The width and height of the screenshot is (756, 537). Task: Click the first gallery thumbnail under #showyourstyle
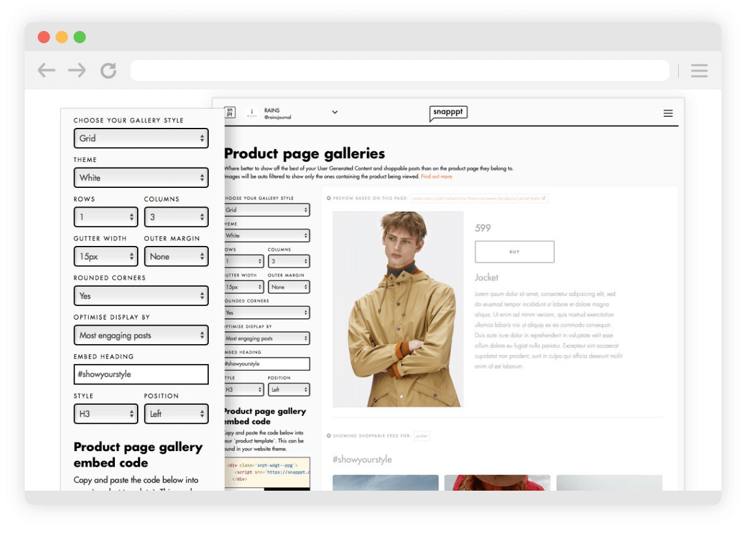pos(385,483)
